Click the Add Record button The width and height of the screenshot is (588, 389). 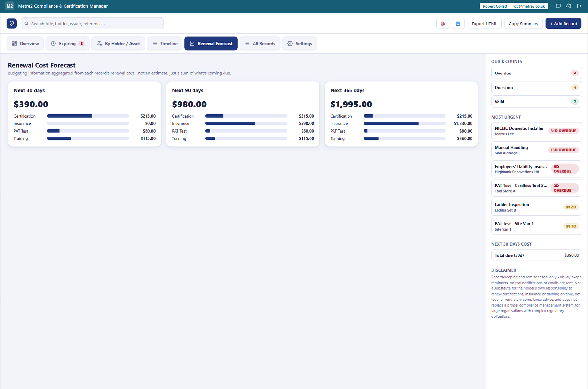(x=563, y=24)
